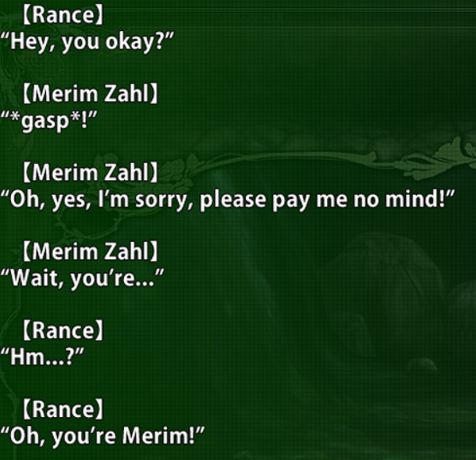
Task: Click the first Rance speaker label
Action: click(x=63, y=15)
